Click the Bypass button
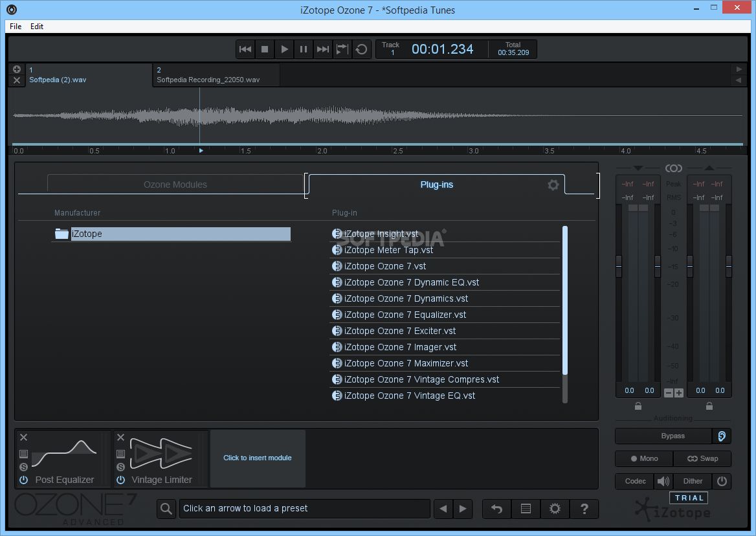 click(x=663, y=436)
